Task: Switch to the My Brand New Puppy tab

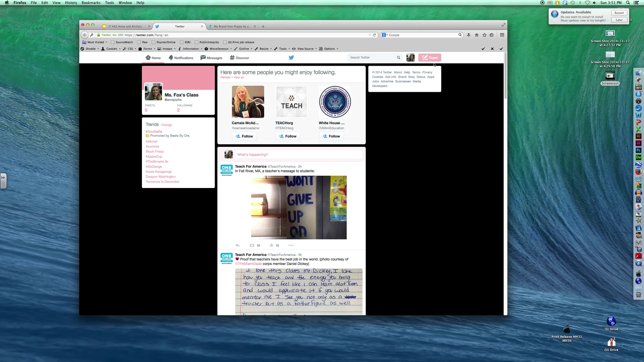Action: tap(232, 26)
